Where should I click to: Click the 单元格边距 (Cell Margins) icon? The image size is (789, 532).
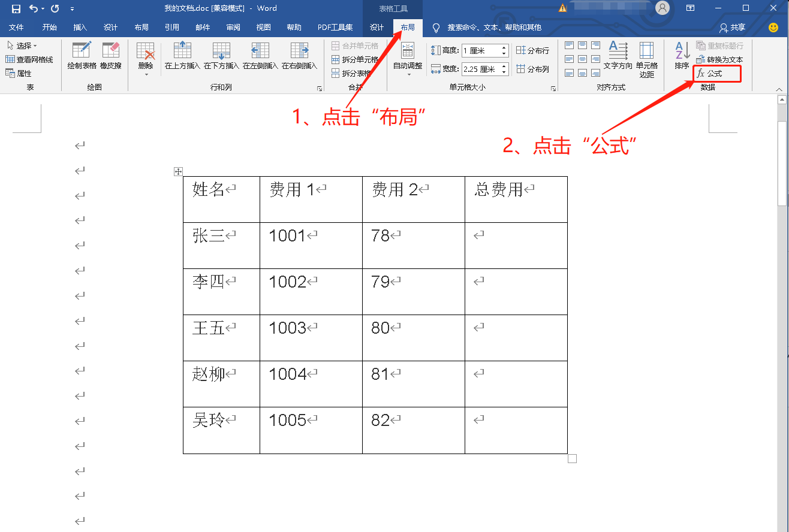[x=647, y=59]
